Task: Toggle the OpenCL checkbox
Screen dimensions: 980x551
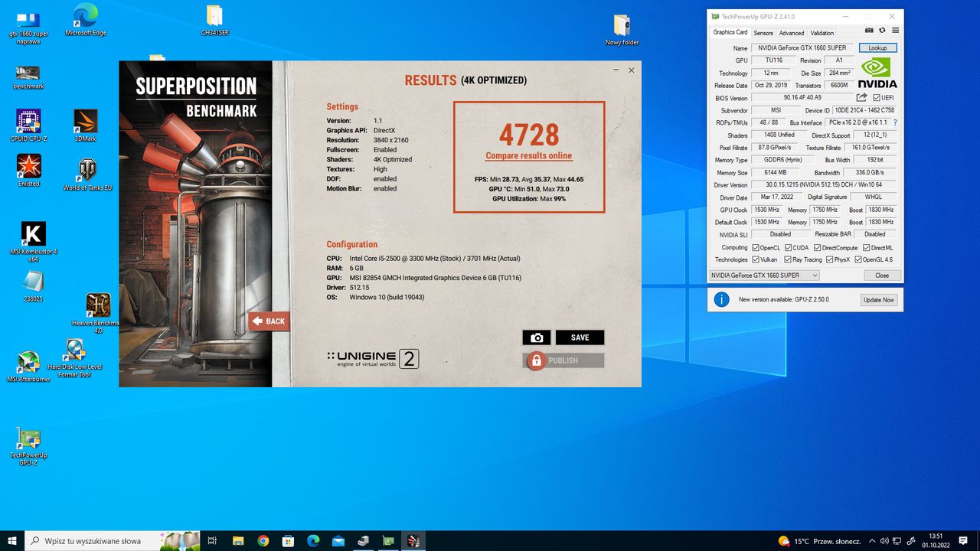Action: (755, 248)
